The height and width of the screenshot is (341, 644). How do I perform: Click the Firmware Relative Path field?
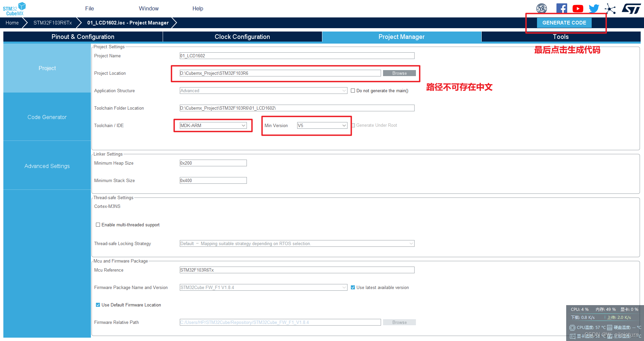[280, 322]
